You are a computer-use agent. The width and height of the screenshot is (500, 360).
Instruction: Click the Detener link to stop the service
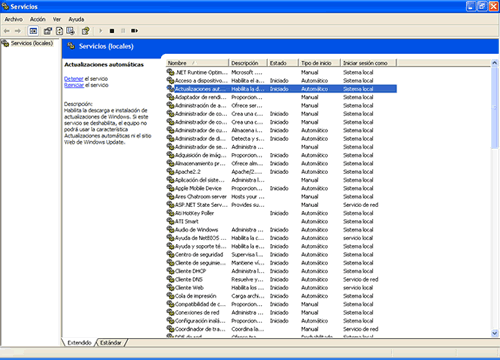coord(74,79)
